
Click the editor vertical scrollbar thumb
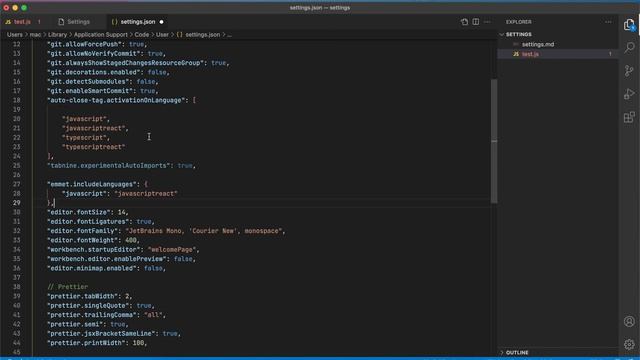[x=494, y=141]
